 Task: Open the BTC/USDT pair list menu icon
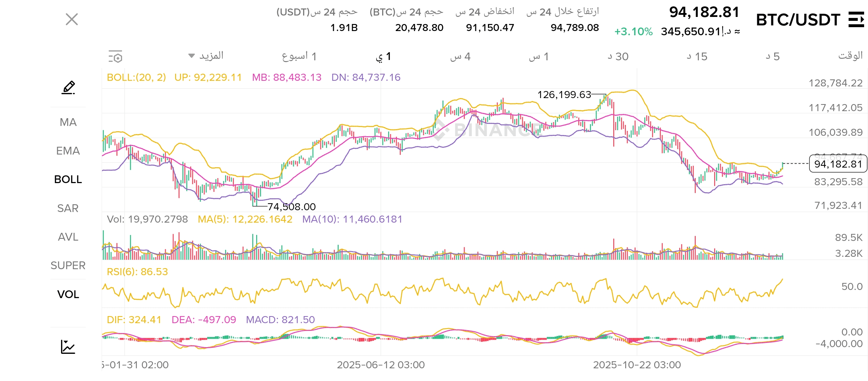[856, 19]
